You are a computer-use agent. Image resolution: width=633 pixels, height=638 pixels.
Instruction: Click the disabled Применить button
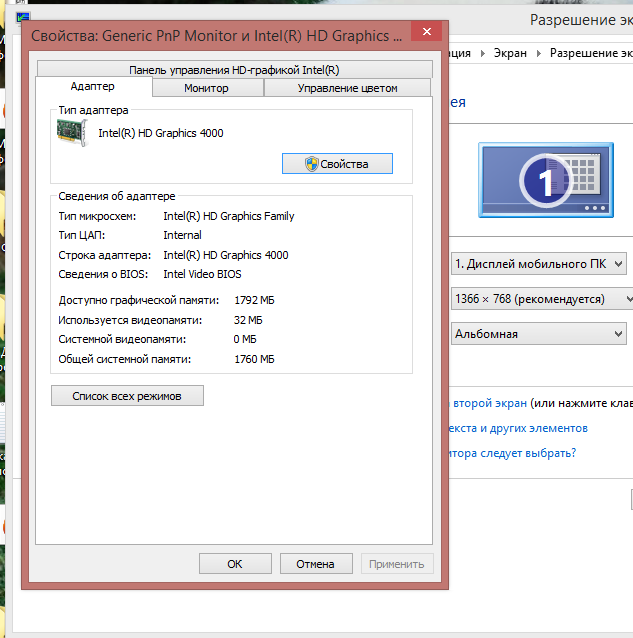coord(397,564)
